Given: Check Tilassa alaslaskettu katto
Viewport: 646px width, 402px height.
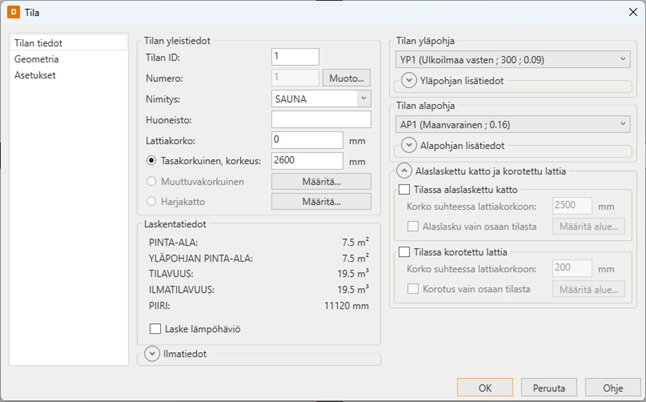Looking at the screenshot, I should pos(405,189).
